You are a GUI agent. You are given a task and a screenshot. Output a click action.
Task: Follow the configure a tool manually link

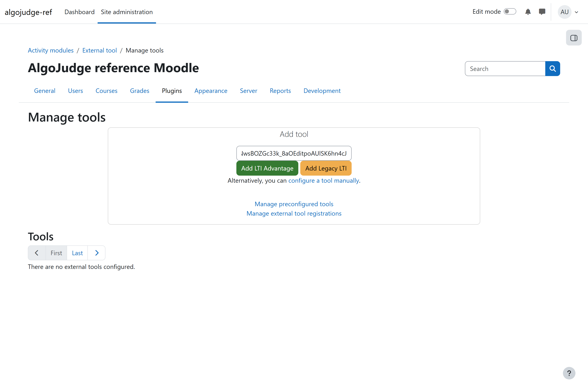click(324, 181)
